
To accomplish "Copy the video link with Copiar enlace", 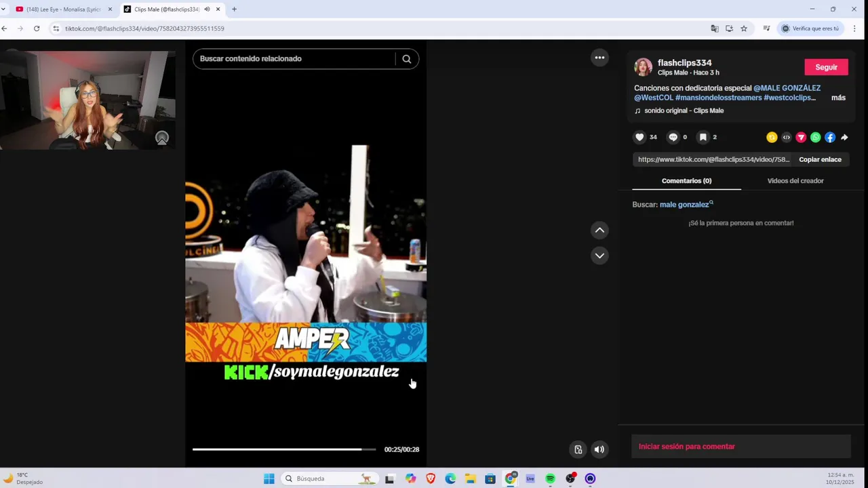I will click(820, 159).
